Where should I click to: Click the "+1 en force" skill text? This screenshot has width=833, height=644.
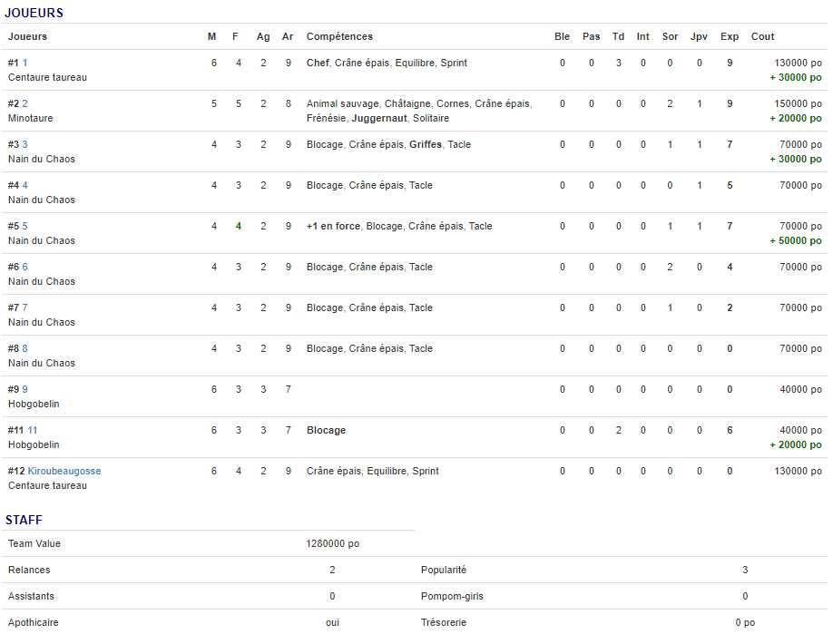pos(333,226)
